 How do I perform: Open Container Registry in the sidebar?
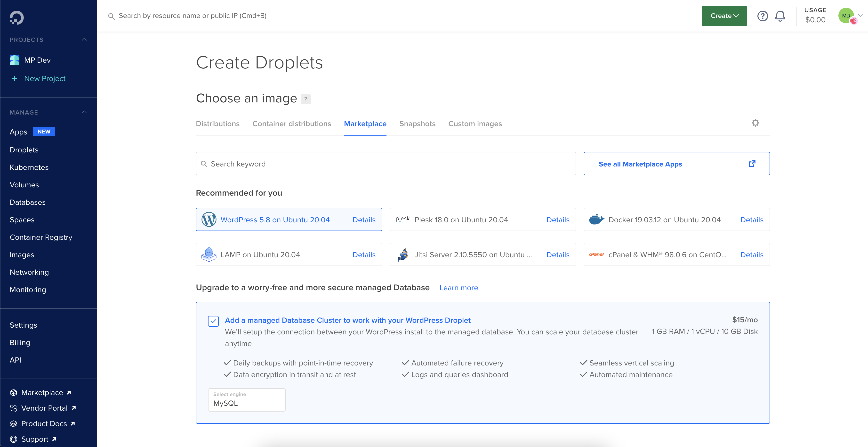pyautogui.click(x=41, y=237)
